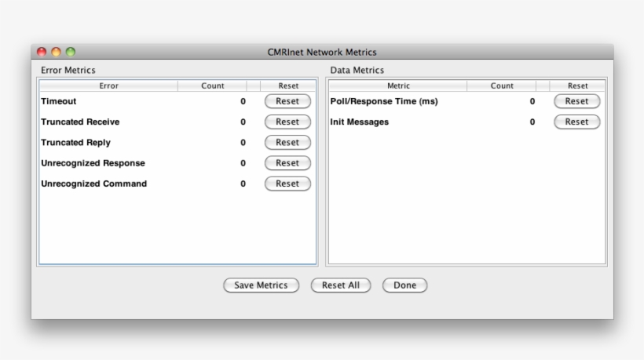Click Reset header in Error Metrics table
Viewport: 644px width, 360px height.
[288, 85]
